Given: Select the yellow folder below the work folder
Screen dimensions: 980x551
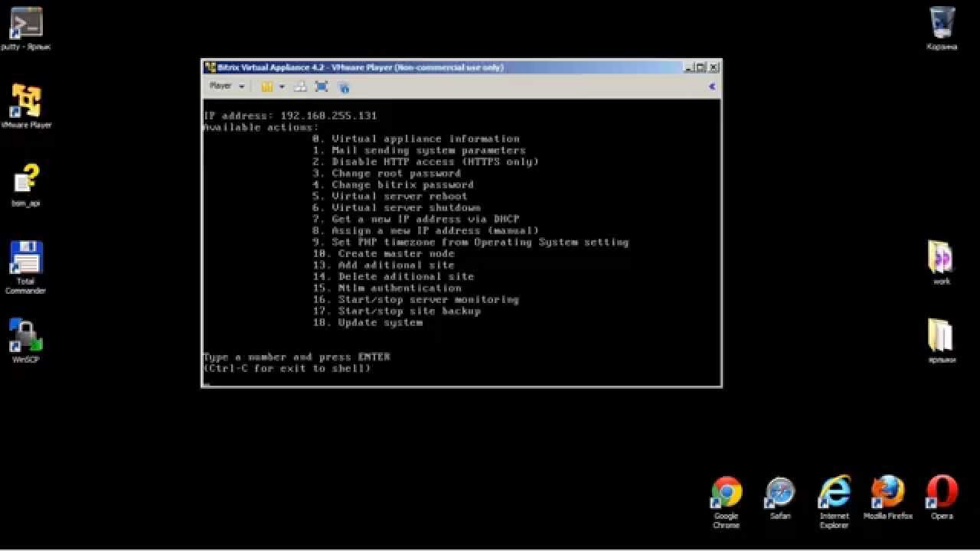Looking at the screenshot, I should click(x=941, y=341).
